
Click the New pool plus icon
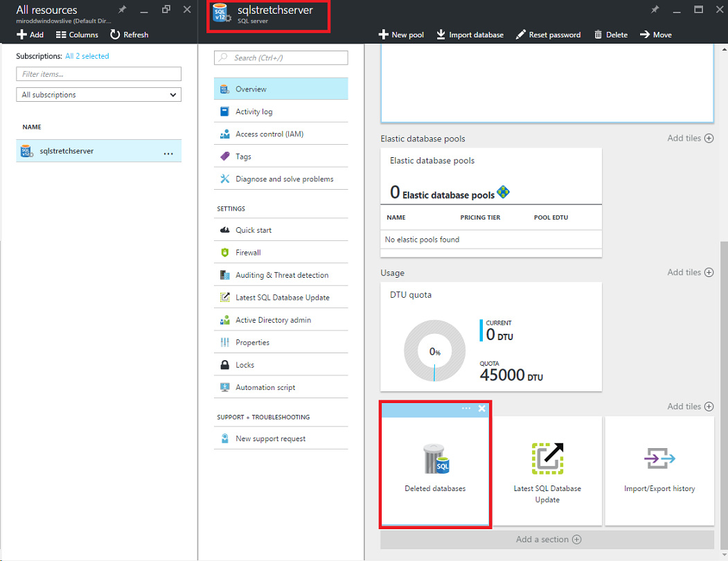pyautogui.click(x=383, y=35)
